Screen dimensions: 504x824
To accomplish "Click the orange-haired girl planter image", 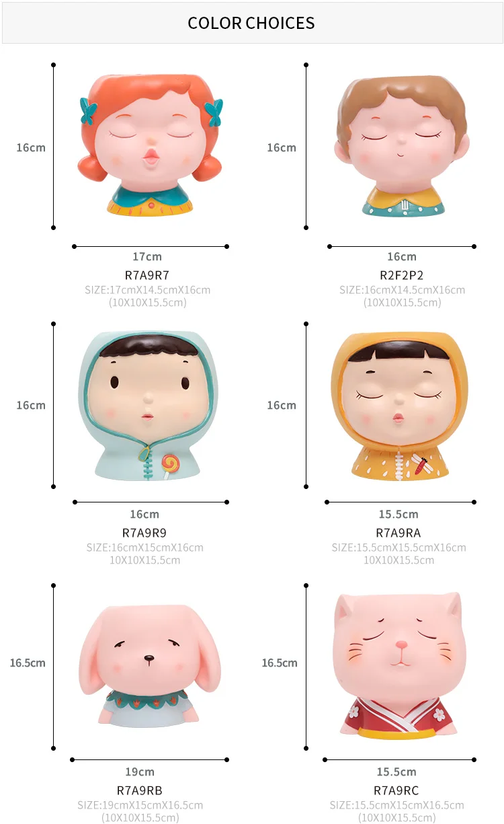I will (151, 145).
